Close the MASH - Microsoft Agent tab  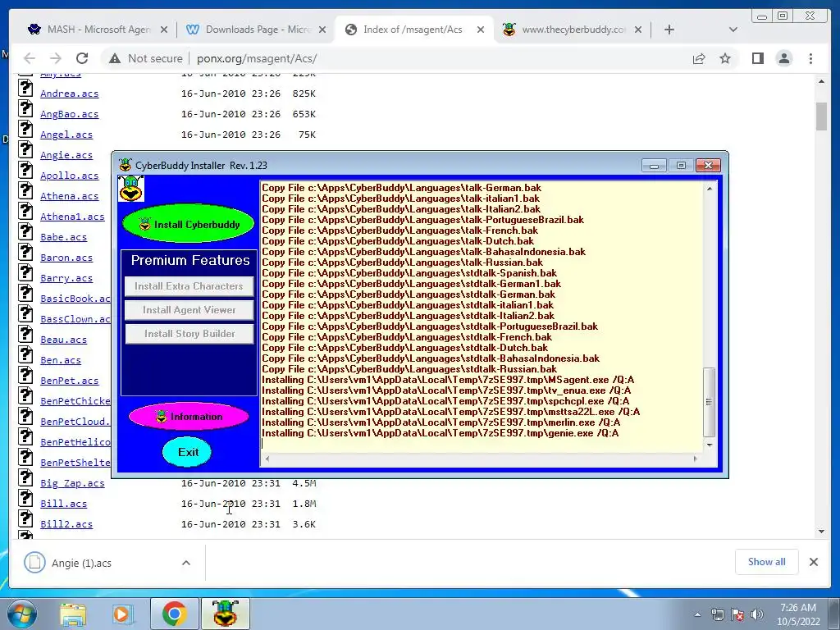point(164,30)
